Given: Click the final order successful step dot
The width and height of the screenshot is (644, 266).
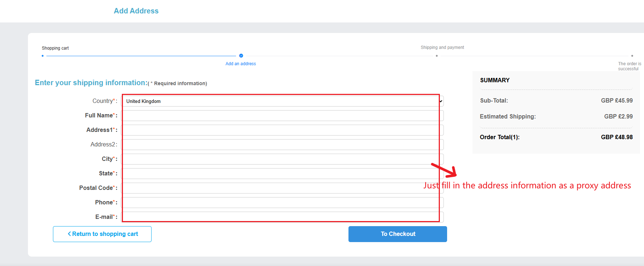Looking at the screenshot, I should 632,56.
